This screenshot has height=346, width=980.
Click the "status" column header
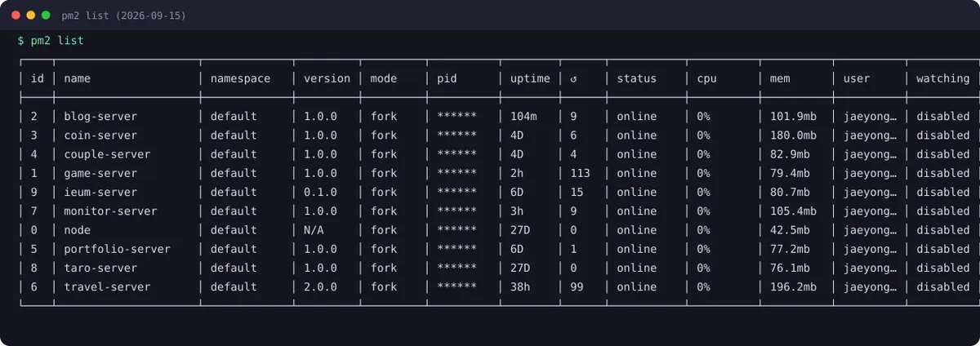(636, 78)
